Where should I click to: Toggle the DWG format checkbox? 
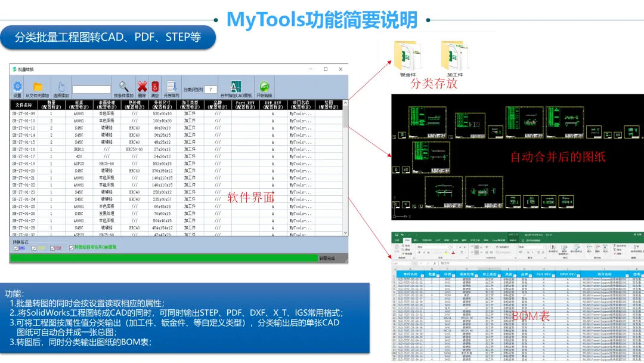tap(16, 248)
